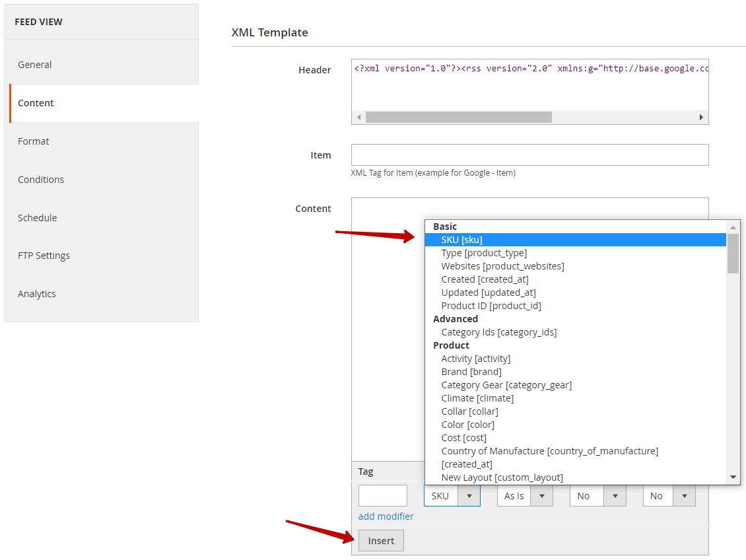Open the first No dropdown
The image size is (746, 560).
tap(598, 496)
